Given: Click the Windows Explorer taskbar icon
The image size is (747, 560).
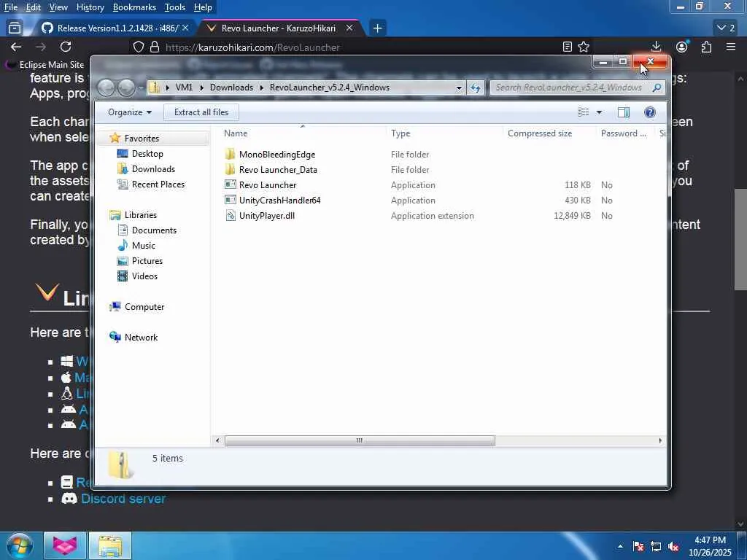Looking at the screenshot, I should pos(110,545).
